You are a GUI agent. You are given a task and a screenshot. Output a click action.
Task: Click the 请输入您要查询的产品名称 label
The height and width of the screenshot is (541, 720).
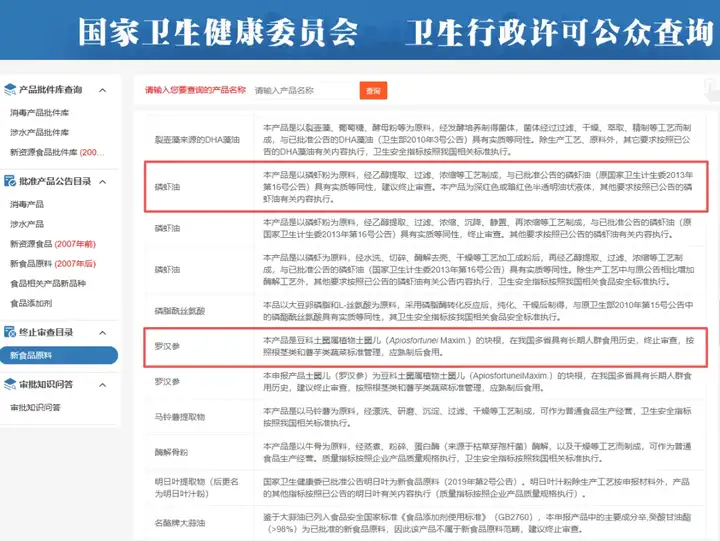pos(196,90)
